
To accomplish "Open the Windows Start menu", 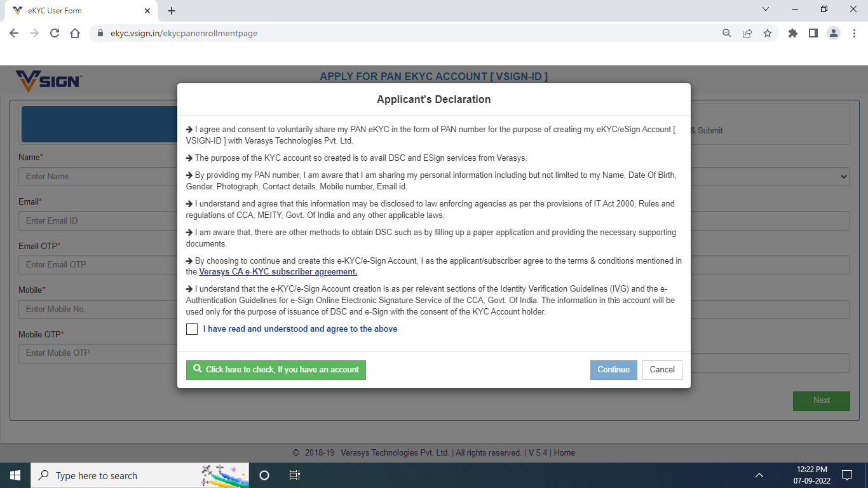I will pos(15,475).
